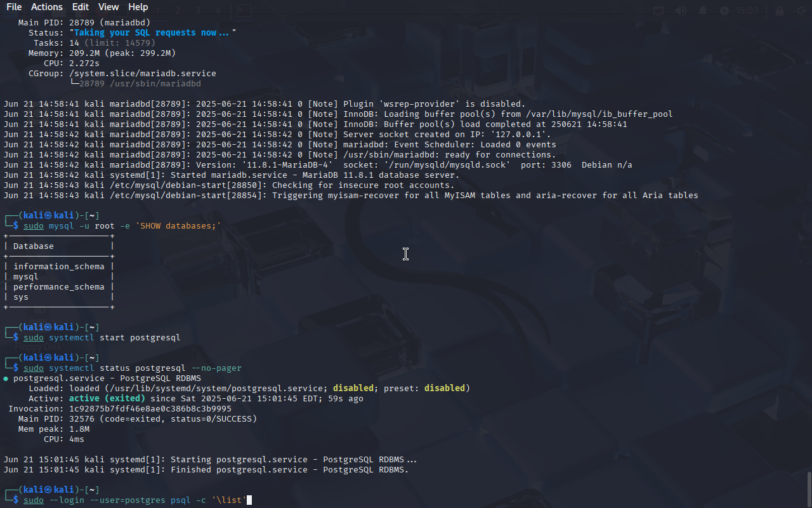812x508 pixels.
Task: Switch to workspace 4 in panel
Action: [x=218, y=11]
